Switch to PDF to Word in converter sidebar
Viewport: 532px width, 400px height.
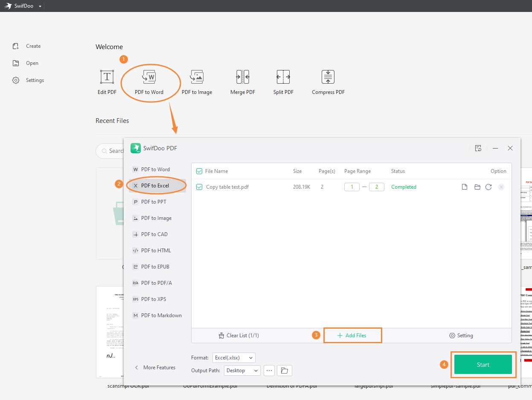tap(157, 169)
